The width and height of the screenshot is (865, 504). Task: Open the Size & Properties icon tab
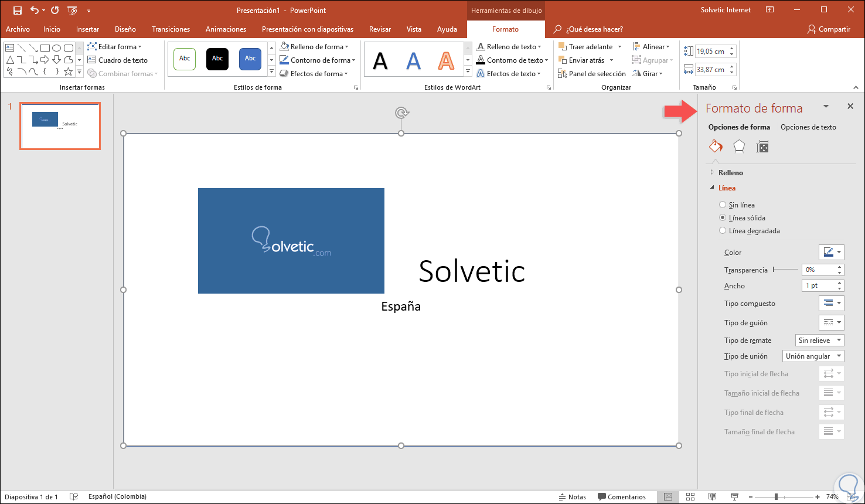pyautogui.click(x=762, y=147)
